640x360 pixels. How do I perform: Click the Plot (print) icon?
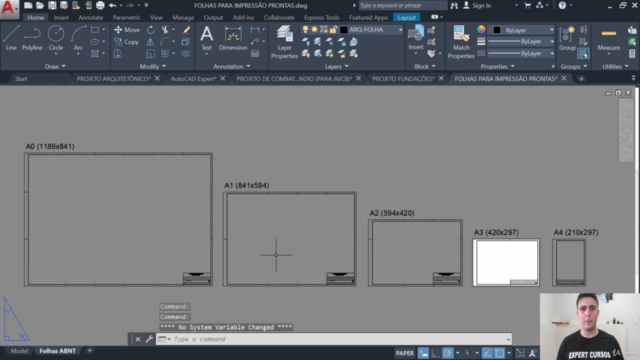click(x=100, y=5)
